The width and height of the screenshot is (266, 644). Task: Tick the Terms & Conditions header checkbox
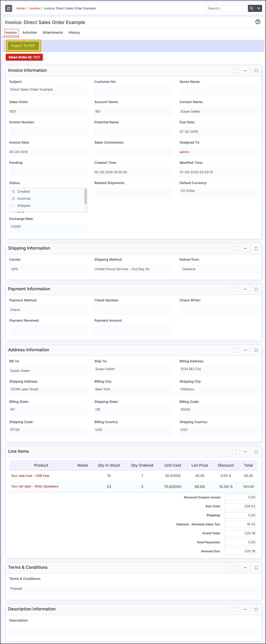pyautogui.click(x=234, y=568)
